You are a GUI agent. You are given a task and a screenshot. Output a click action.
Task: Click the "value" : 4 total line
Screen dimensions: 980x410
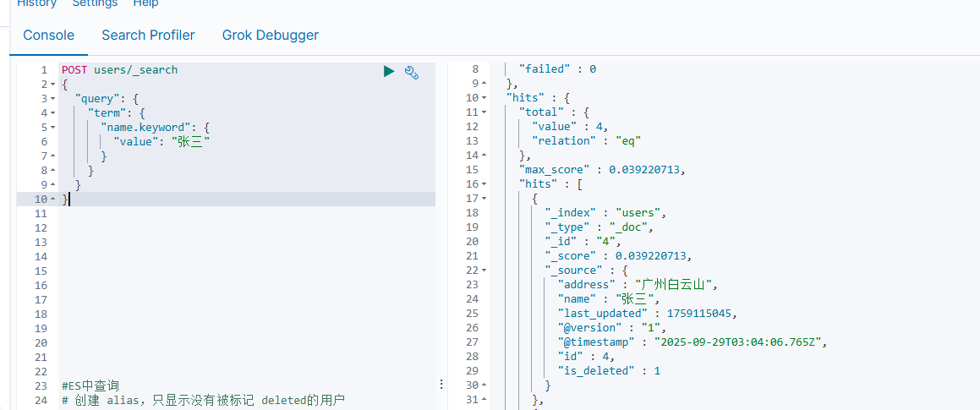pos(569,127)
